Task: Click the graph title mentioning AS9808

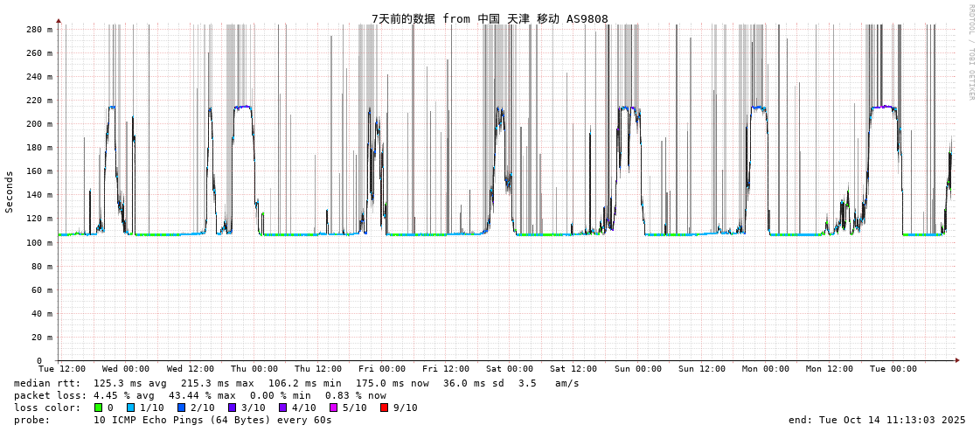Action: click(490, 18)
